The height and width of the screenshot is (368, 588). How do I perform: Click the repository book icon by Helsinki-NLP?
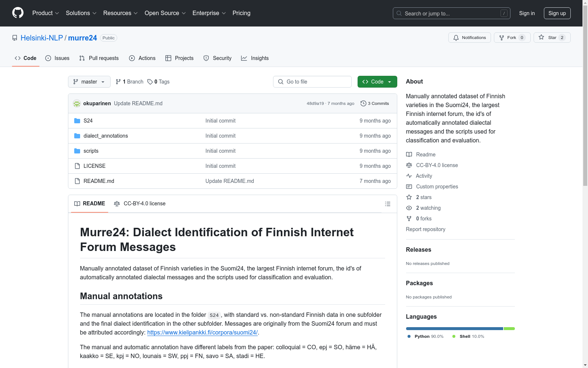(x=15, y=38)
